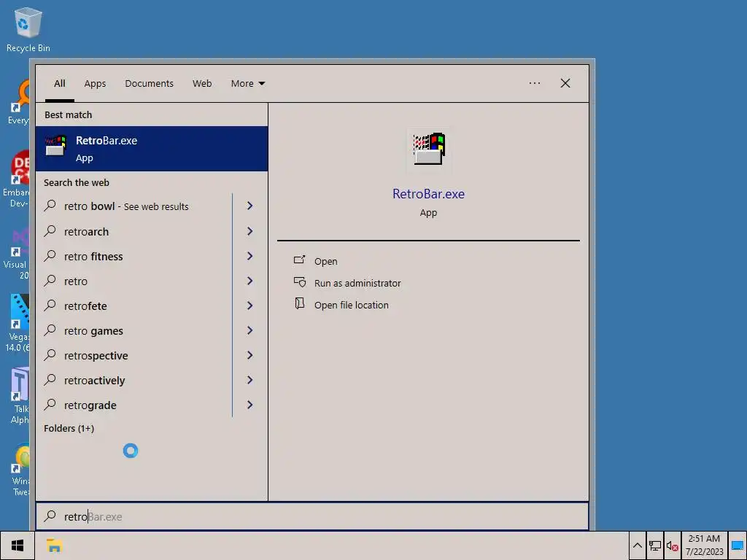Expand the retro fitness suggestion arrow
Image resolution: width=747 pixels, height=560 pixels.
pyautogui.click(x=250, y=256)
